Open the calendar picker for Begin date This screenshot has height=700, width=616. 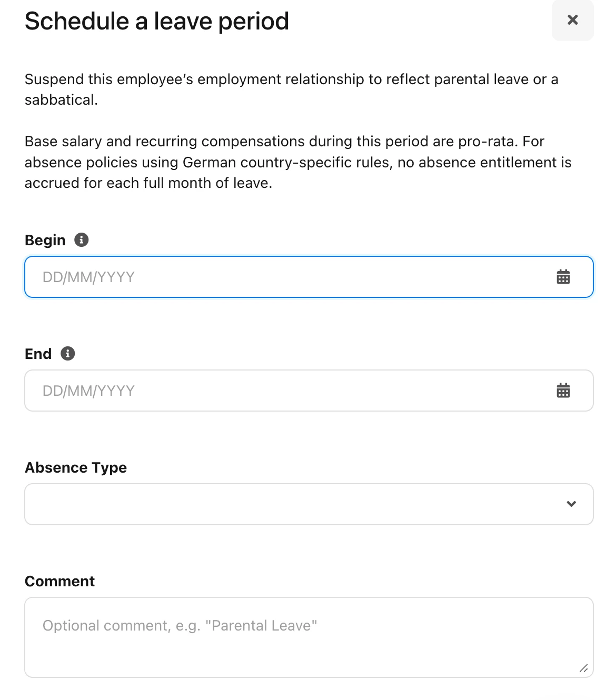[563, 277]
